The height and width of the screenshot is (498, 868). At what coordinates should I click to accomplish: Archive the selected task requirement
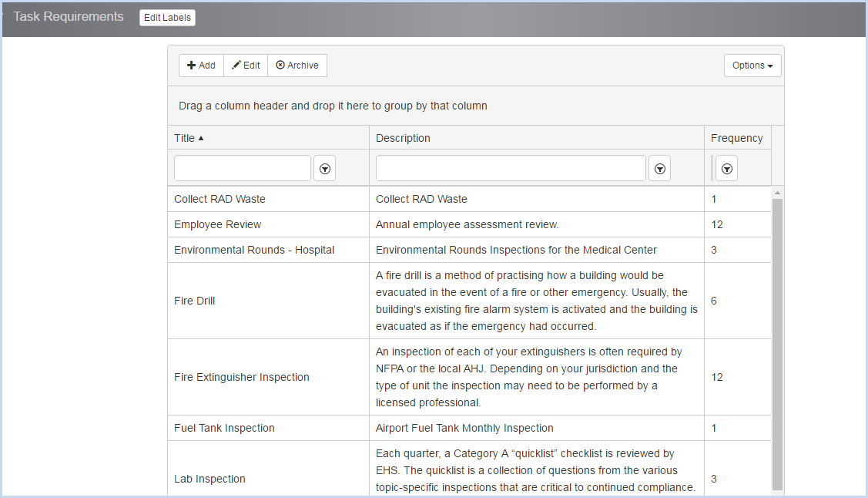(x=297, y=66)
